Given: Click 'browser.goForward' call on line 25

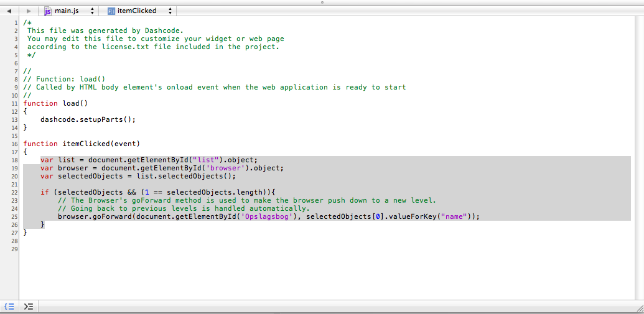Looking at the screenshot, I should coord(95,217).
